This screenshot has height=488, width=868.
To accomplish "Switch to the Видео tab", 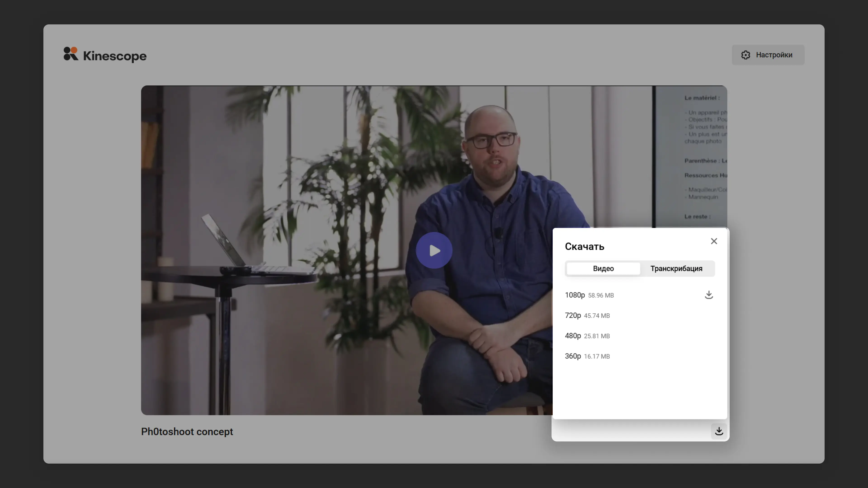I will [x=603, y=269].
